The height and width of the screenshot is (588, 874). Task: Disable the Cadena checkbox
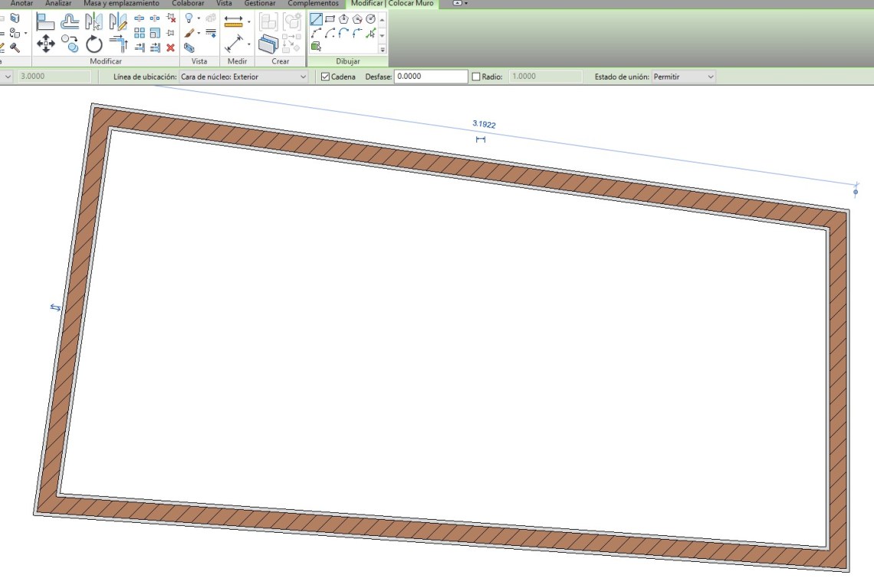[x=326, y=77]
